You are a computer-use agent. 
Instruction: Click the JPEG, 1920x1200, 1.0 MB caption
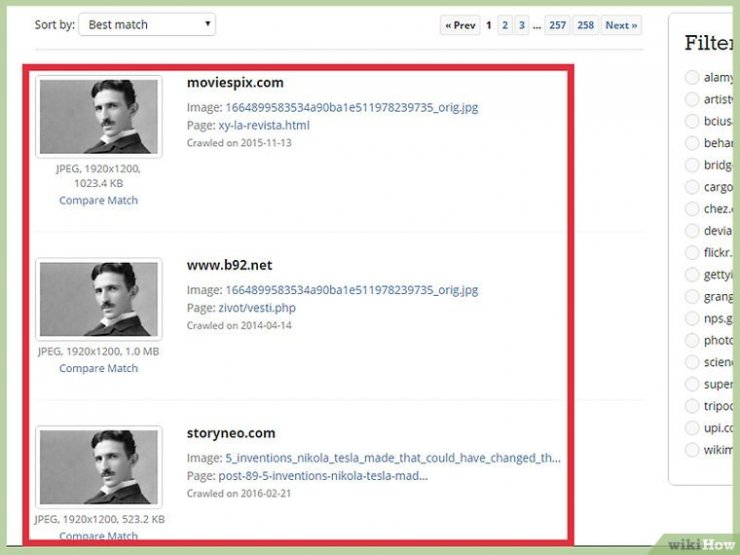[x=99, y=352]
